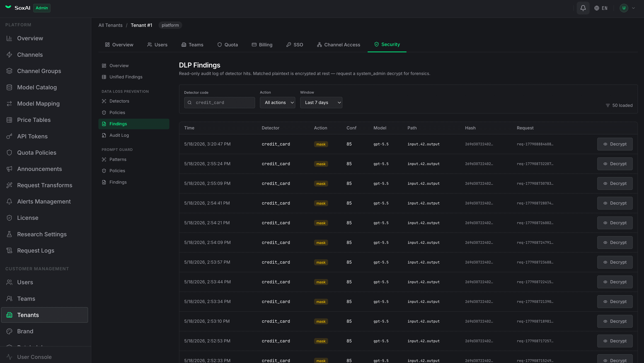Click the Request Transforms wand icon
The width and height of the screenshot is (644, 363).
pyautogui.click(x=9, y=185)
